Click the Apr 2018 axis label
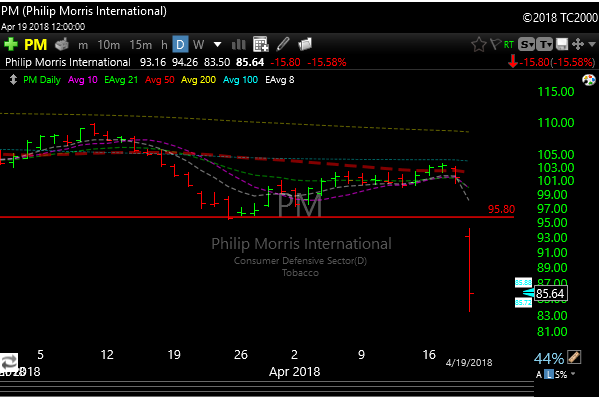The height and width of the screenshot is (397, 599). [x=295, y=372]
